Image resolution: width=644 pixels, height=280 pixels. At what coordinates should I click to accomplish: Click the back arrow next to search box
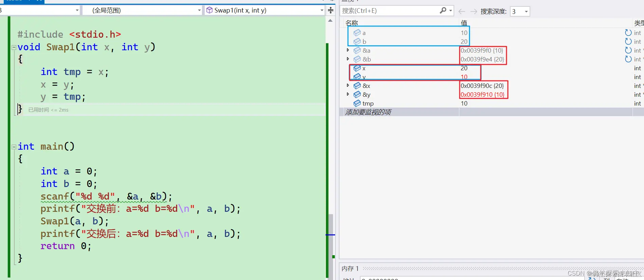[462, 11]
